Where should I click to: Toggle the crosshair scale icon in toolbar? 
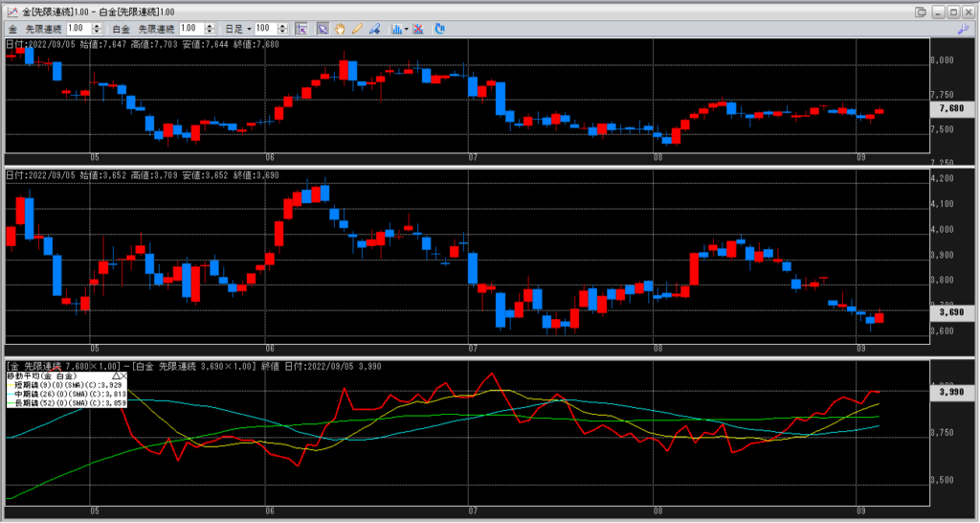tap(301, 29)
